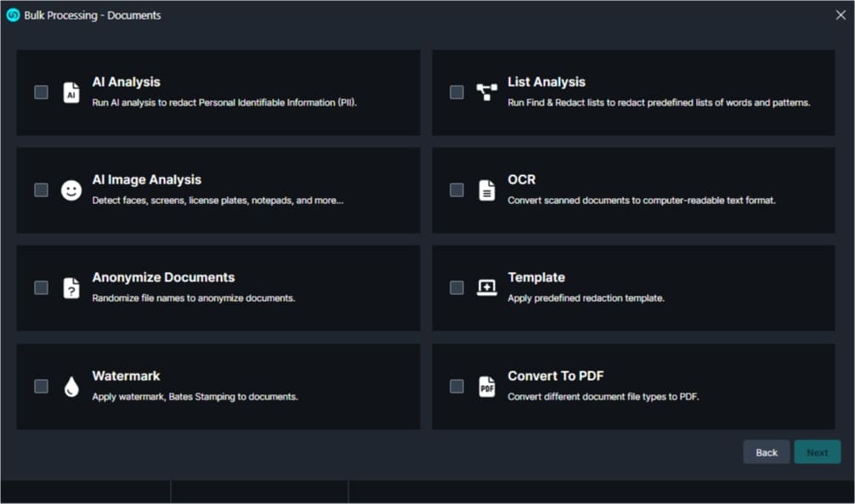This screenshot has width=855, height=504.
Task: Click the Watermark droplet icon
Action: [x=71, y=387]
